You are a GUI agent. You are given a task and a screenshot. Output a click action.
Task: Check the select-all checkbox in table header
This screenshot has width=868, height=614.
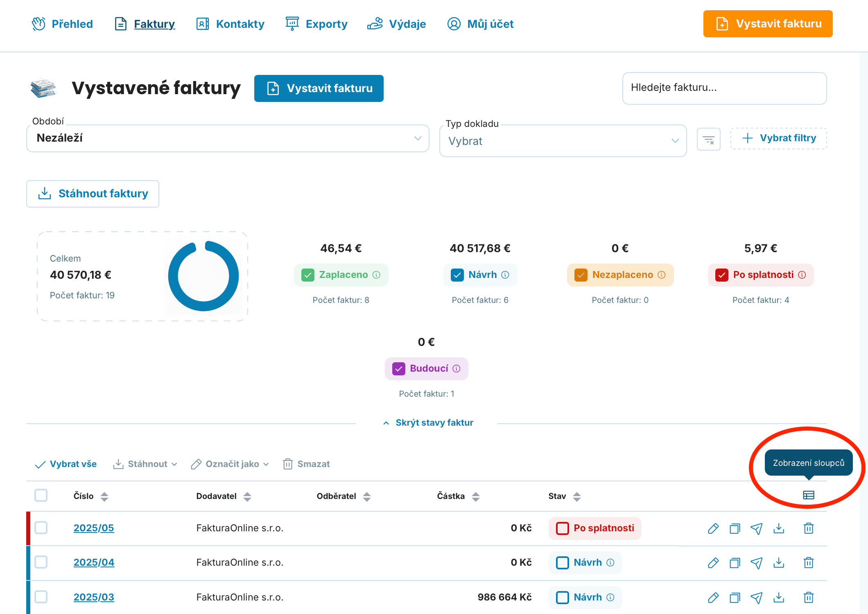coord(41,495)
